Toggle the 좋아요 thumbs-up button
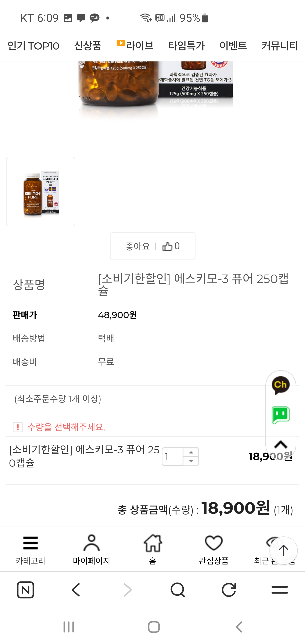The height and width of the screenshot is (644, 305). [x=152, y=246]
